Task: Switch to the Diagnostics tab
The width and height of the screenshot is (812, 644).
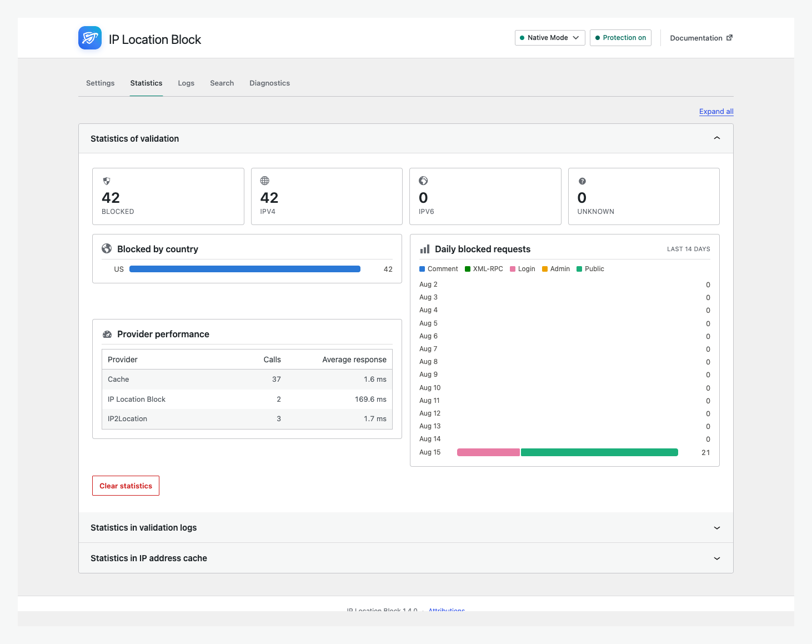Action: (x=269, y=83)
